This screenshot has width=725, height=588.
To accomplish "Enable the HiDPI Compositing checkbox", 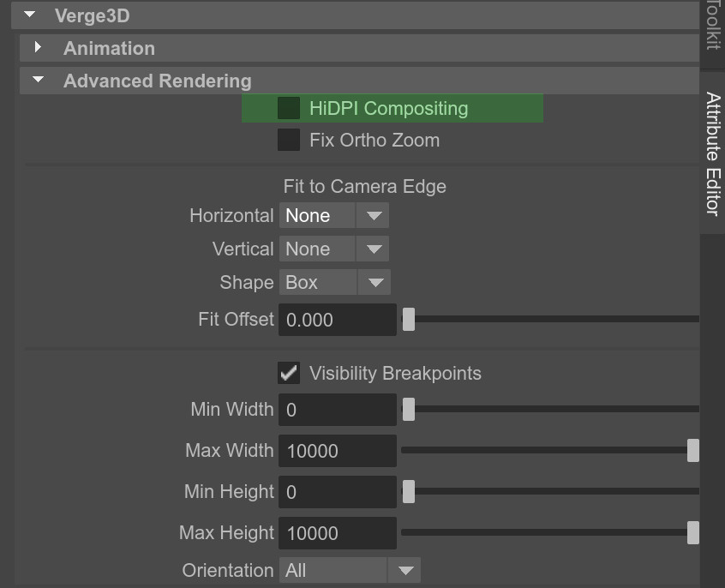I will (x=289, y=108).
